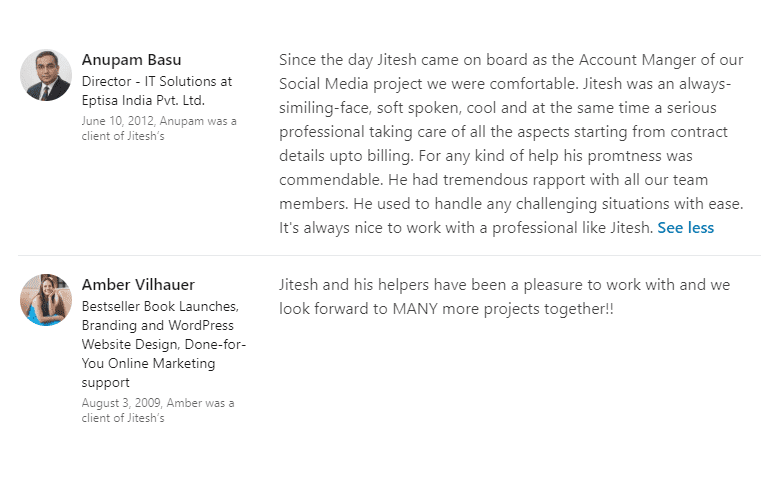
Task: Click Website Design, Done-for- headline line
Action: 164,344
